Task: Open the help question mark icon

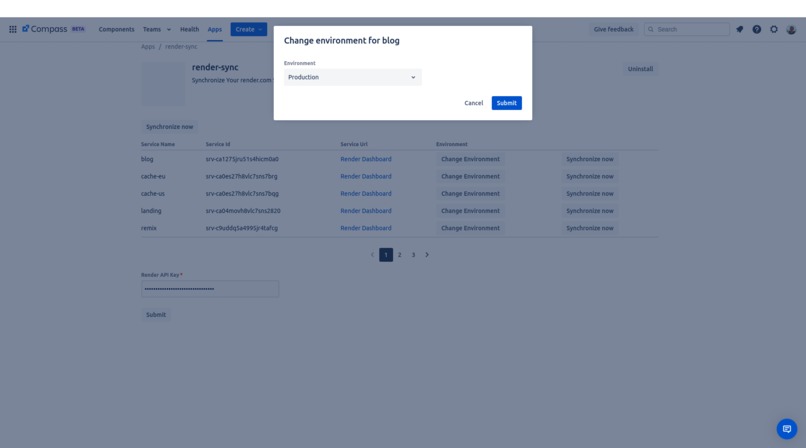Action: (x=757, y=29)
